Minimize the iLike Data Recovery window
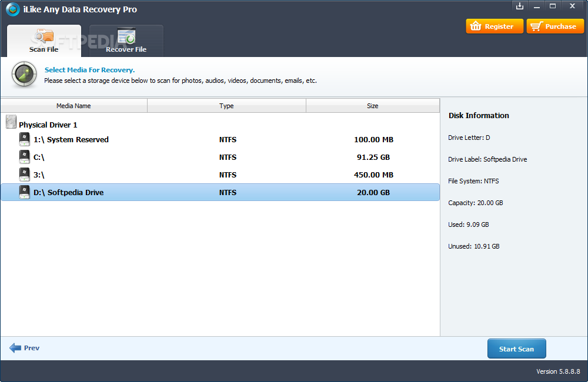The height and width of the screenshot is (382, 588). click(537, 6)
